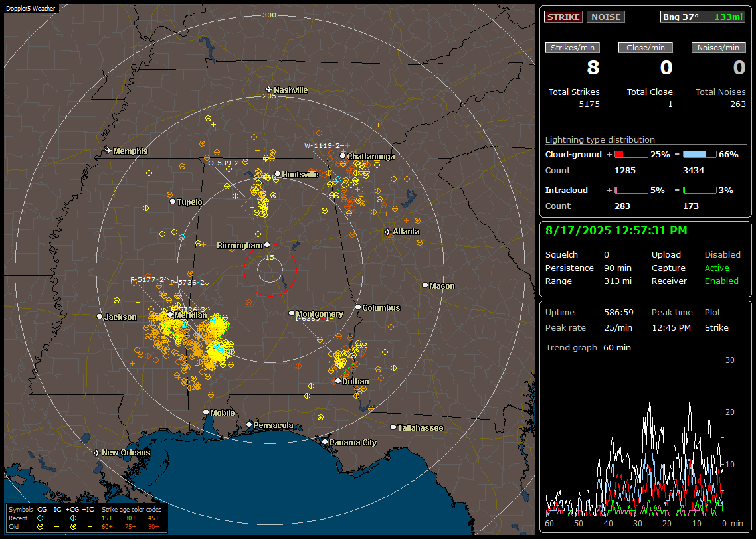Click the positive intracloud pink percentage bar
The width and height of the screenshot is (756, 539).
tap(631, 191)
